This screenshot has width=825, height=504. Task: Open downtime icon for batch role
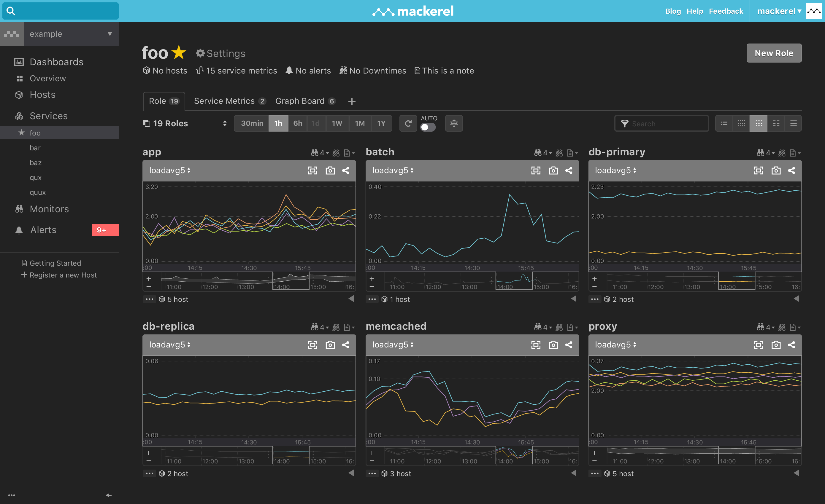(x=559, y=153)
